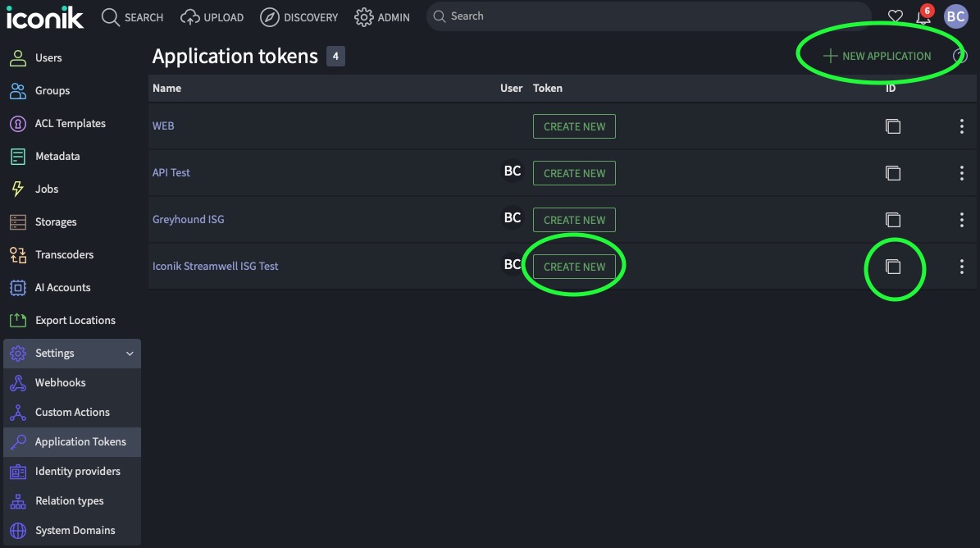Viewport: 980px width, 548px height.
Task: Open the BC user avatar menu
Action: (955, 16)
